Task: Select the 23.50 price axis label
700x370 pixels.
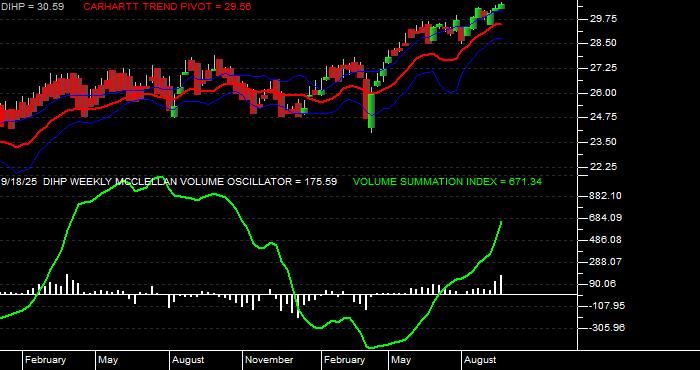Action: point(603,142)
